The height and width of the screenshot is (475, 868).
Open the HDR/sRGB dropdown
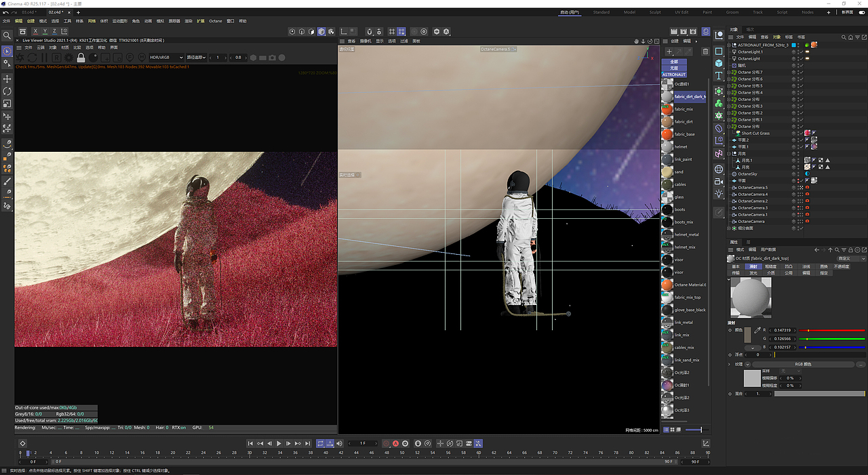point(166,58)
